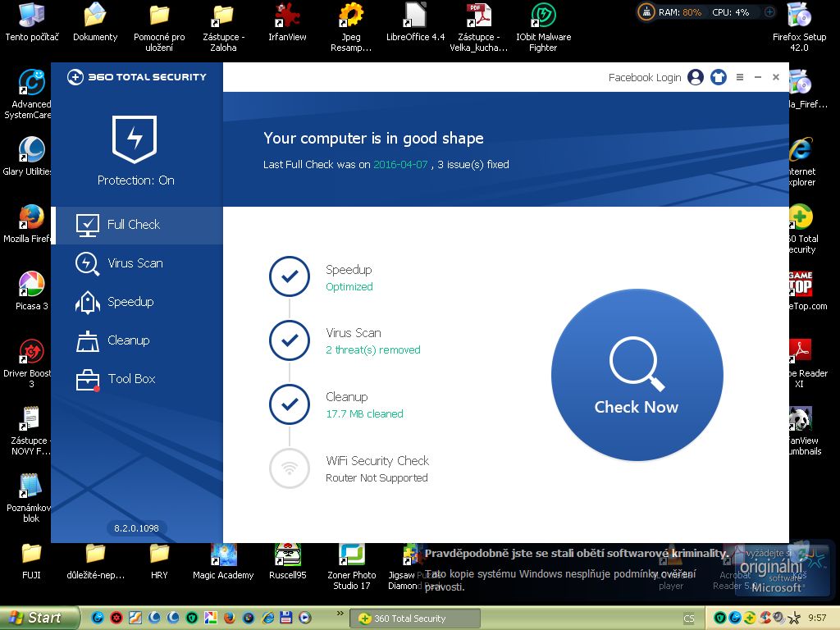The image size is (840, 630).
Task: Click 360 Total Security taskbar button
Action: tap(415, 619)
